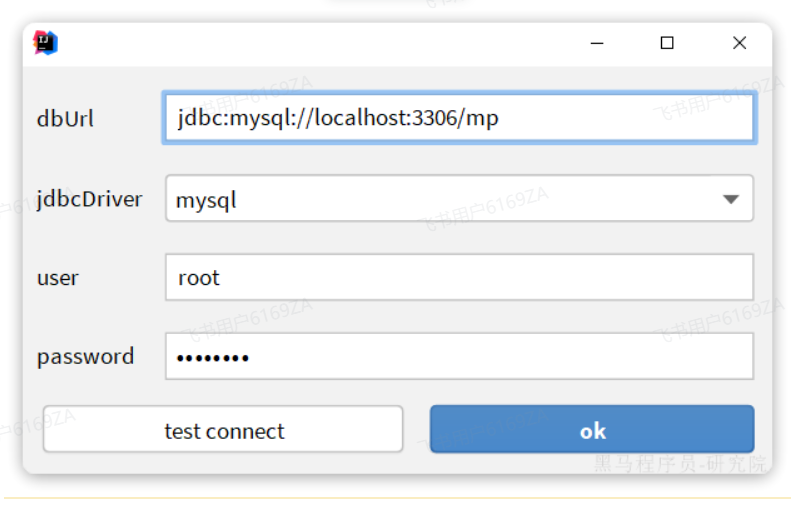The image size is (796, 506).
Task: Confirm with the blue ok button
Action: coord(592,430)
